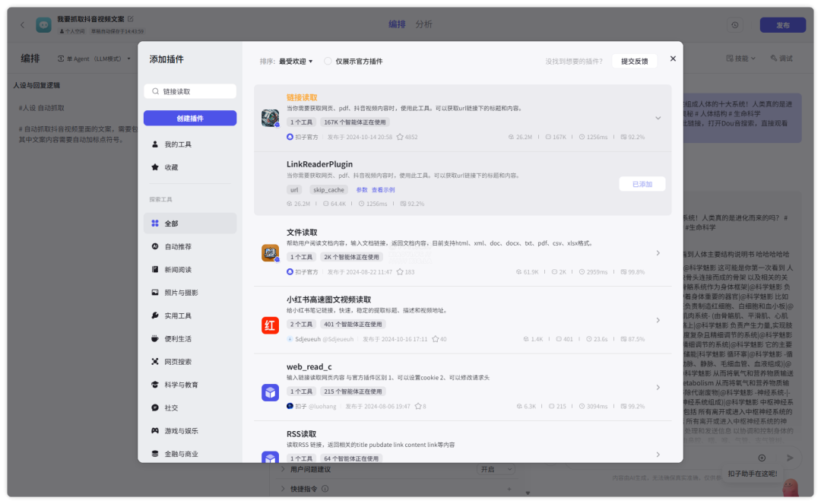Screen dimensions: 821x504
Task: Click the 社交 chat bubble icon
Action: (x=155, y=407)
